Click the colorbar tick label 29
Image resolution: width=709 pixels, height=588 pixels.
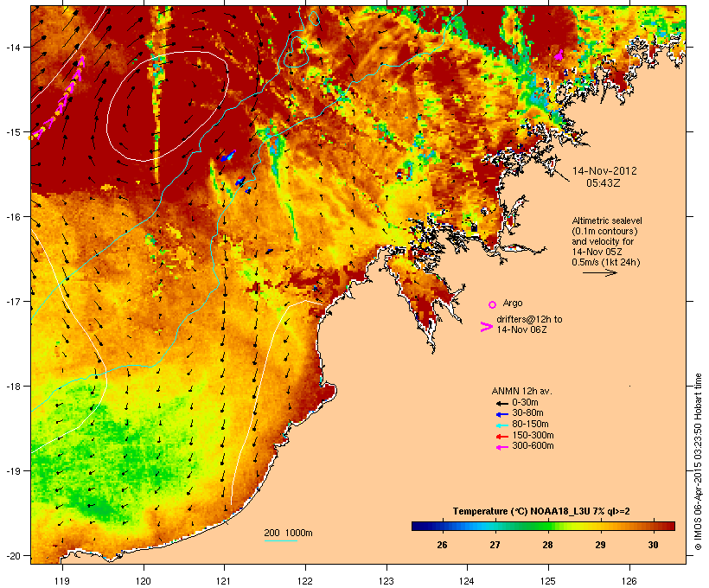point(600,545)
